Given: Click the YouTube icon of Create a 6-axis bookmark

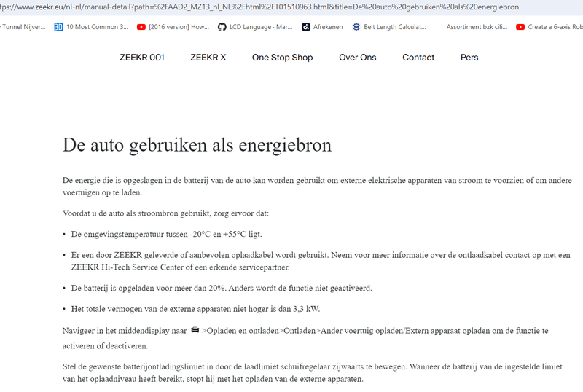Looking at the screenshot, I should click(520, 27).
